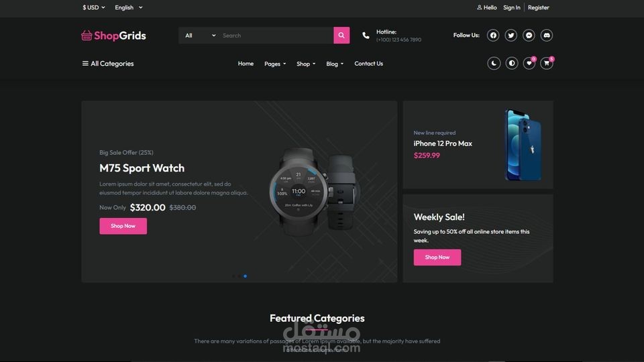The image size is (644, 362).
Task: Open the Facebook social icon
Action: pyautogui.click(x=493, y=36)
